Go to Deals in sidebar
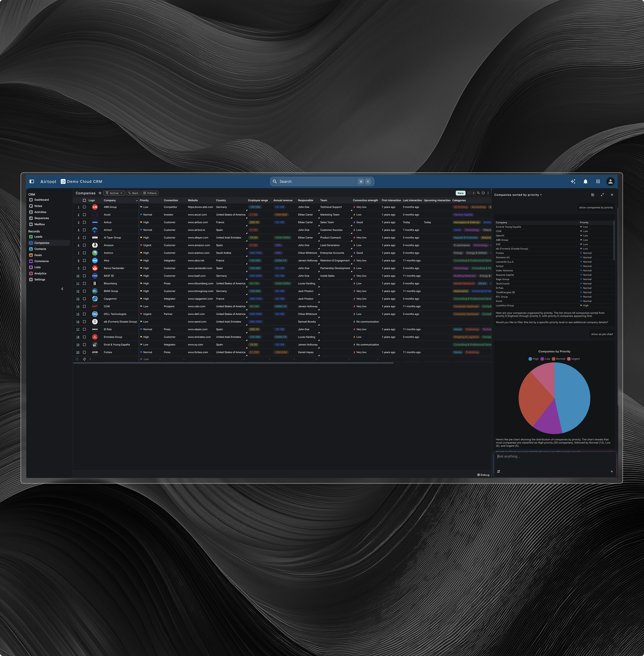The image size is (644, 656). tap(38, 255)
